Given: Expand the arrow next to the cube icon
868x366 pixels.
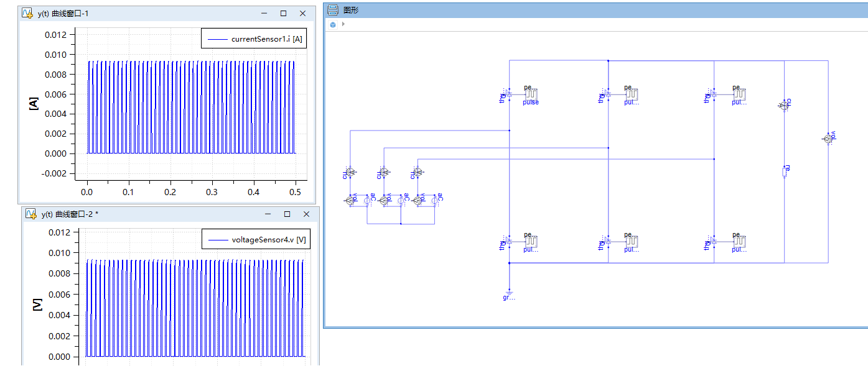Looking at the screenshot, I should pos(343,24).
